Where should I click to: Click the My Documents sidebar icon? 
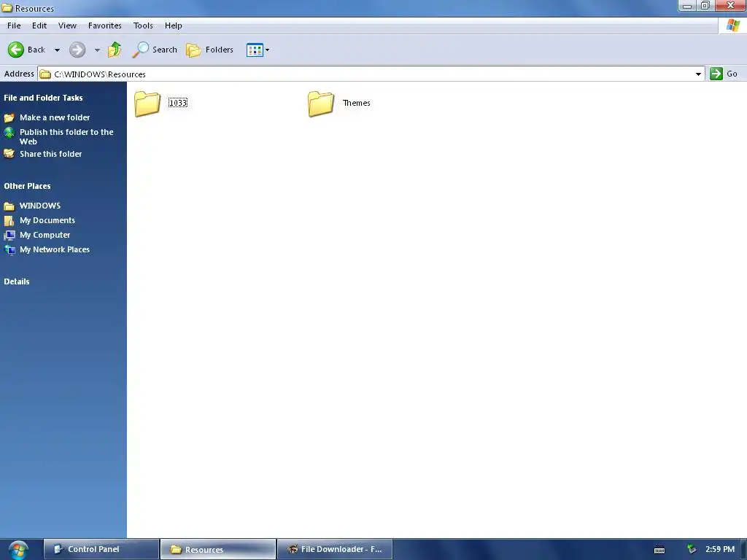coord(9,220)
